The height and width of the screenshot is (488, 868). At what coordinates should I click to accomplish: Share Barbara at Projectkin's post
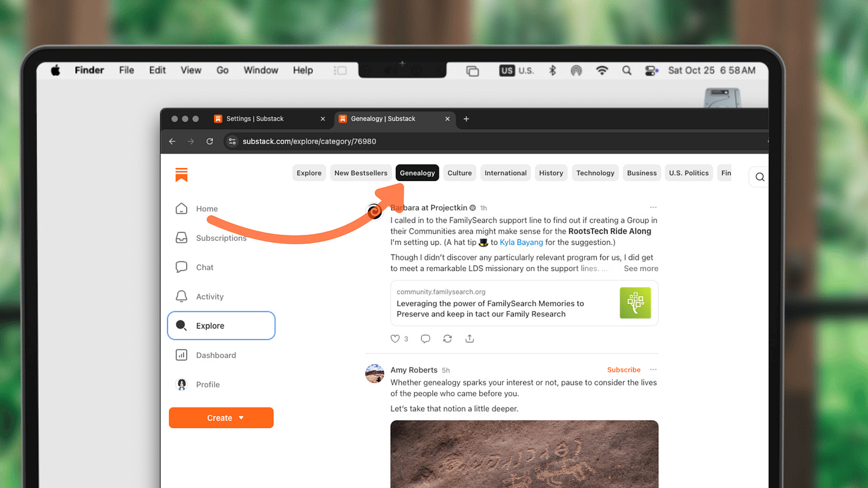470,338
